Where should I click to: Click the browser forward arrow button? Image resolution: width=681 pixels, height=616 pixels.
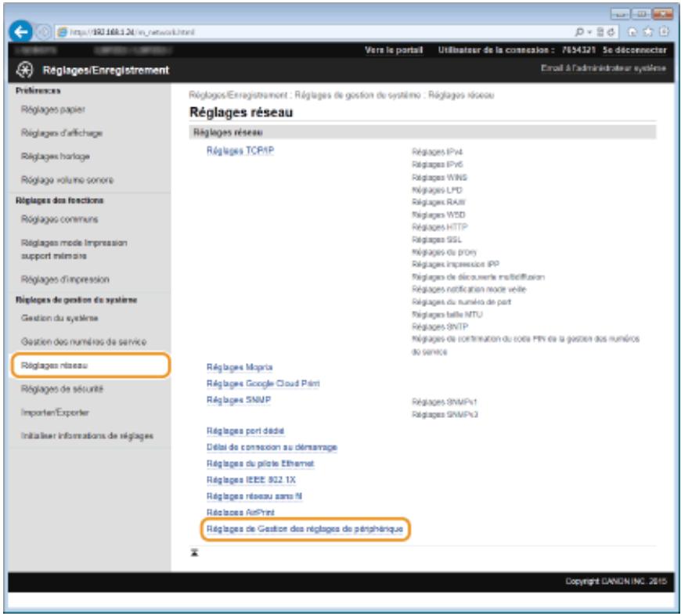tap(42, 32)
